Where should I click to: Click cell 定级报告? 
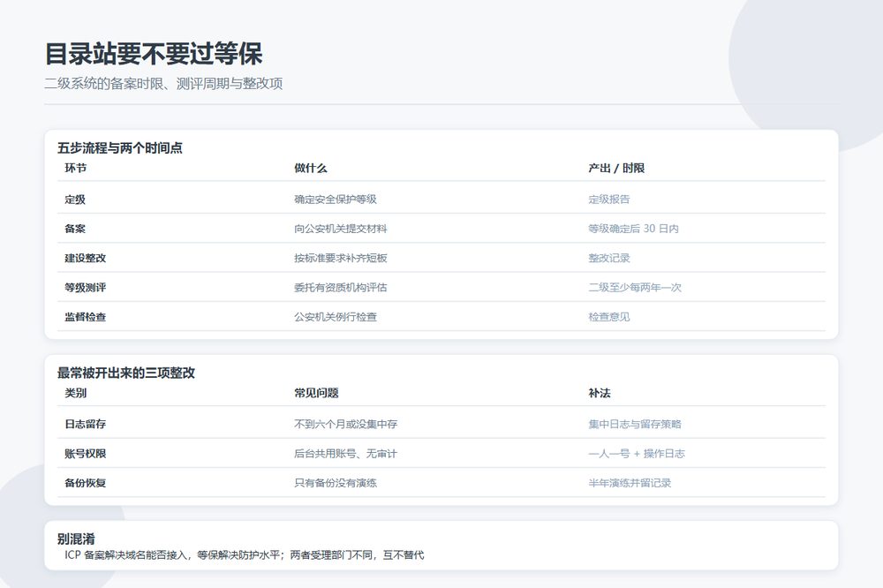(608, 200)
